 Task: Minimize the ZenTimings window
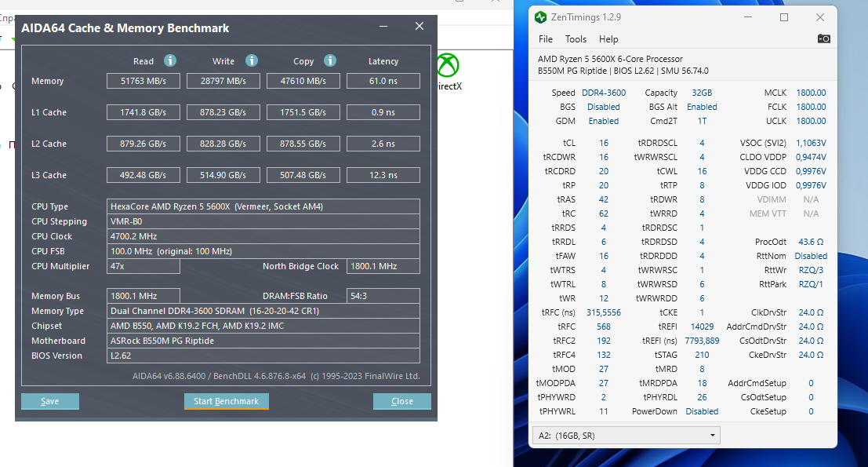(x=748, y=17)
